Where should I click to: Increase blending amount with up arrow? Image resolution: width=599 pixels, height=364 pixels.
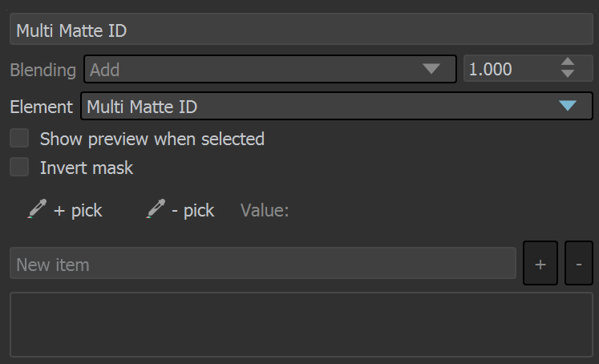(x=568, y=63)
